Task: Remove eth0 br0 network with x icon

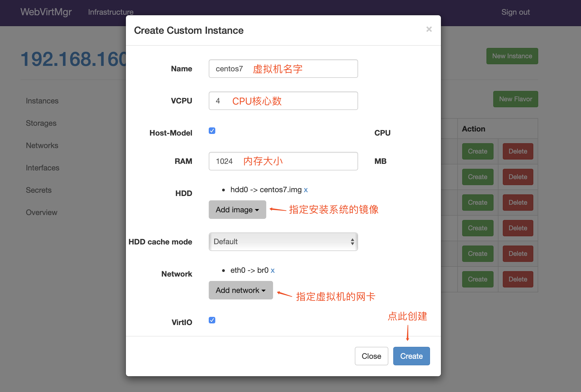Action: pos(273,271)
